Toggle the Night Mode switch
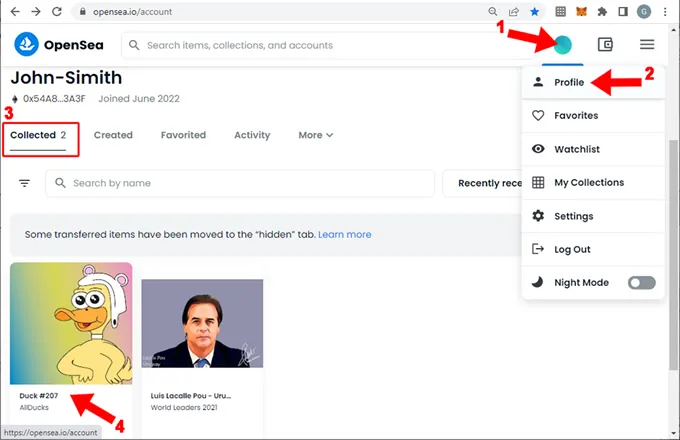The height and width of the screenshot is (440, 680). coord(641,283)
